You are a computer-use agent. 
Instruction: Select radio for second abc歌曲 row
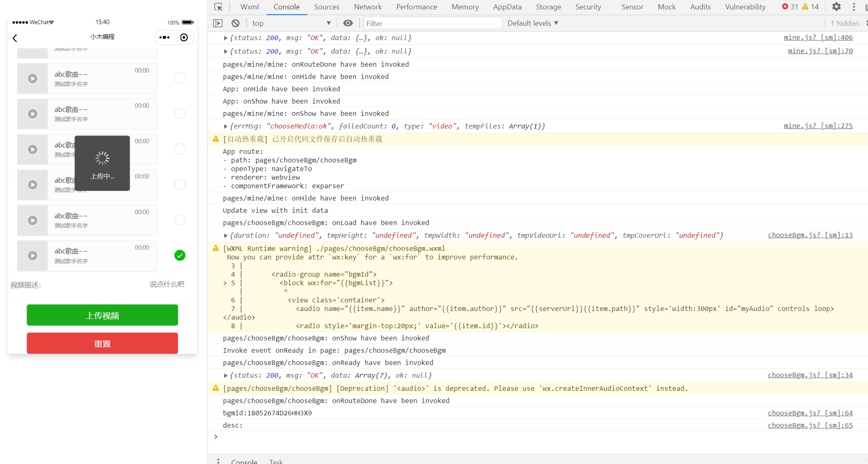coord(180,113)
